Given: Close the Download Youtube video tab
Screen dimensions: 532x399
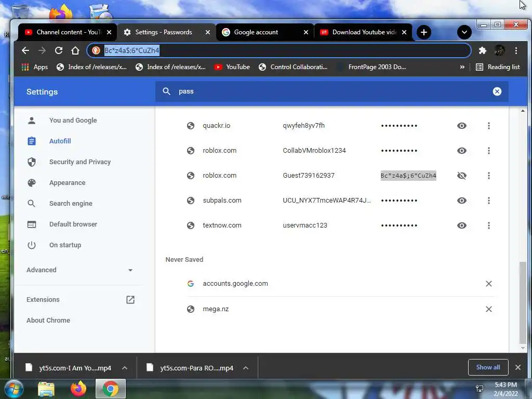Looking at the screenshot, I should (404, 32).
